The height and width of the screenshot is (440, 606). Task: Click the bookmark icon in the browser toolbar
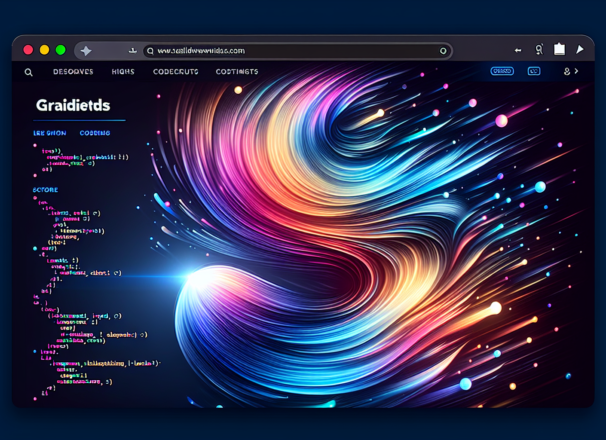tap(539, 49)
